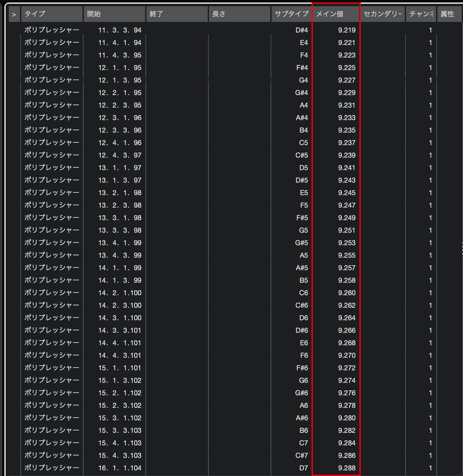
Task: Select main value 9.229
Action: coord(347,93)
